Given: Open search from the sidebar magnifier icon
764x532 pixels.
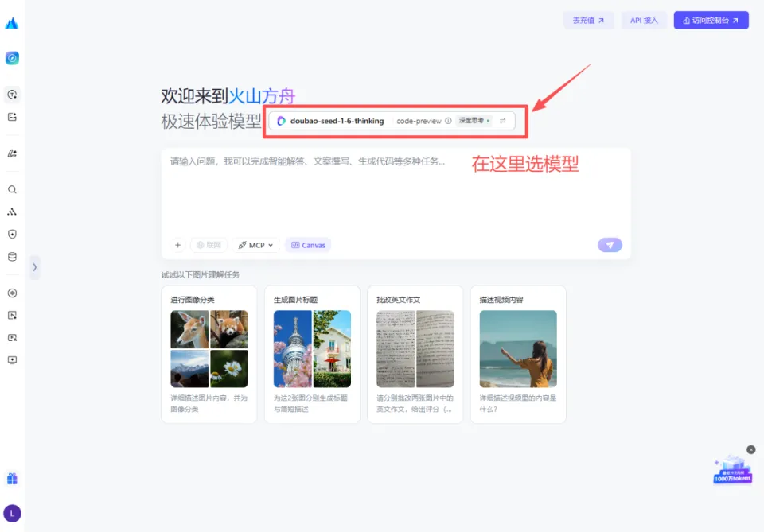Looking at the screenshot, I should click(x=11, y=189).
